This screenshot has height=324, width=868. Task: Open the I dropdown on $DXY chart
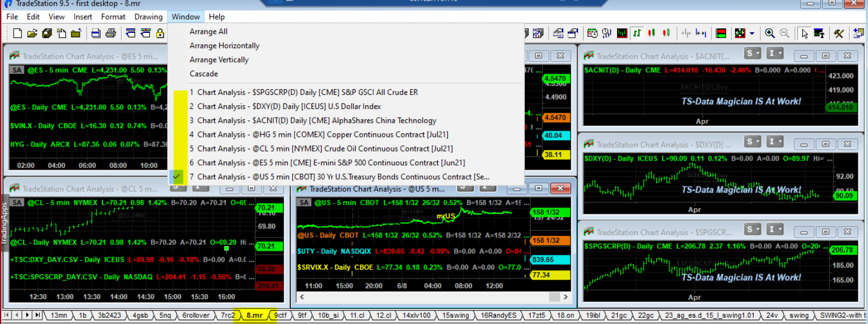(775, 141)
